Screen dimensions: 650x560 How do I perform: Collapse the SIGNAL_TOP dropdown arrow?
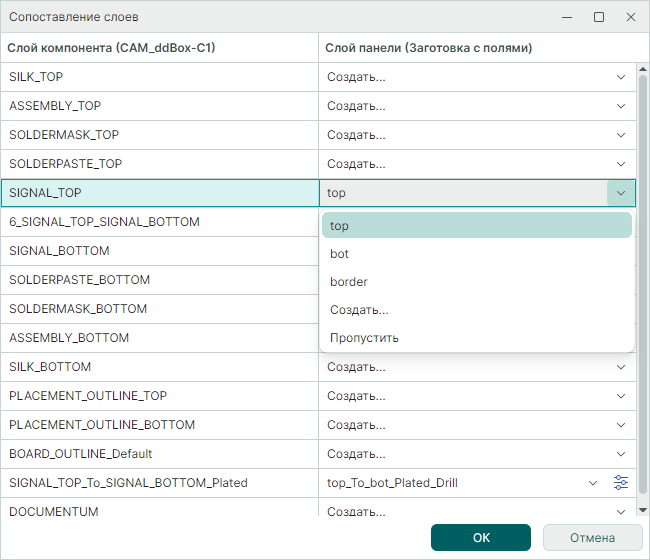coord(621,193)
